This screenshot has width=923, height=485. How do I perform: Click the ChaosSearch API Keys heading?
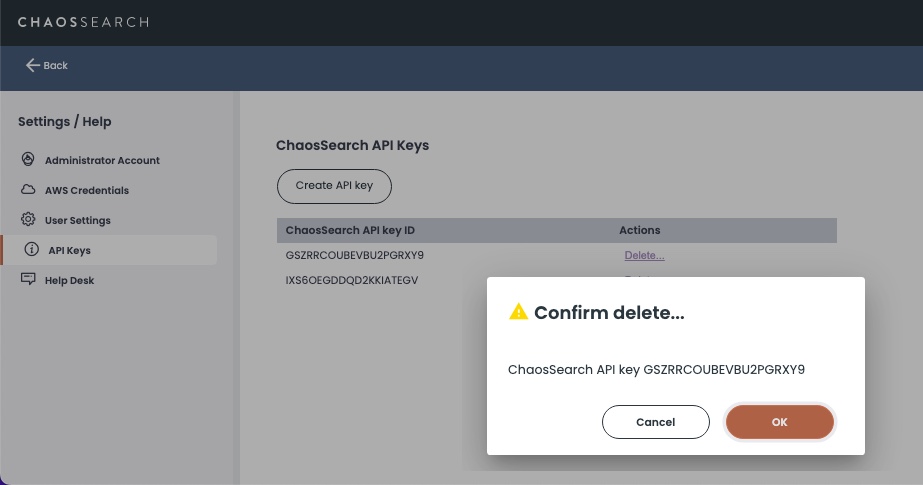tap(353, 145)
